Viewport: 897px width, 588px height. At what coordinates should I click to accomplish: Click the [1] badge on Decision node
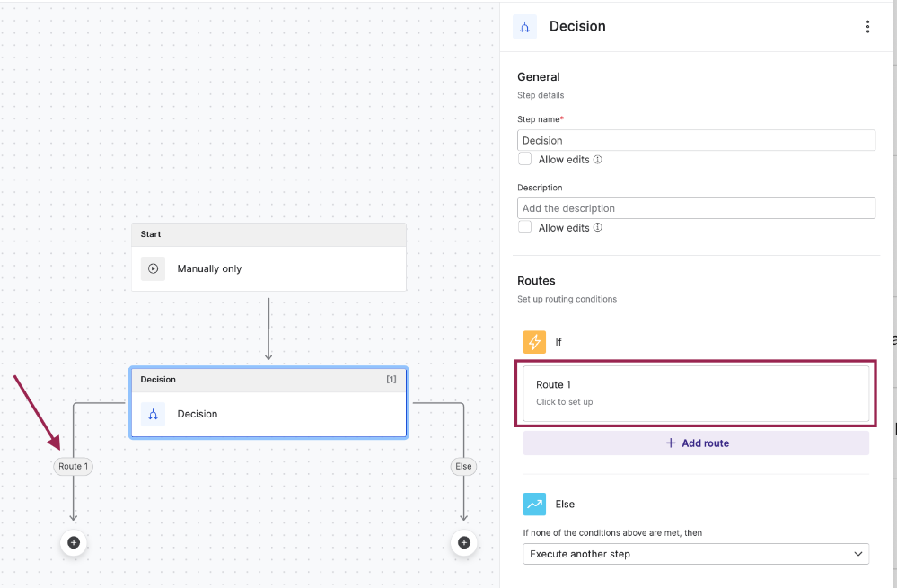point(391,379)
